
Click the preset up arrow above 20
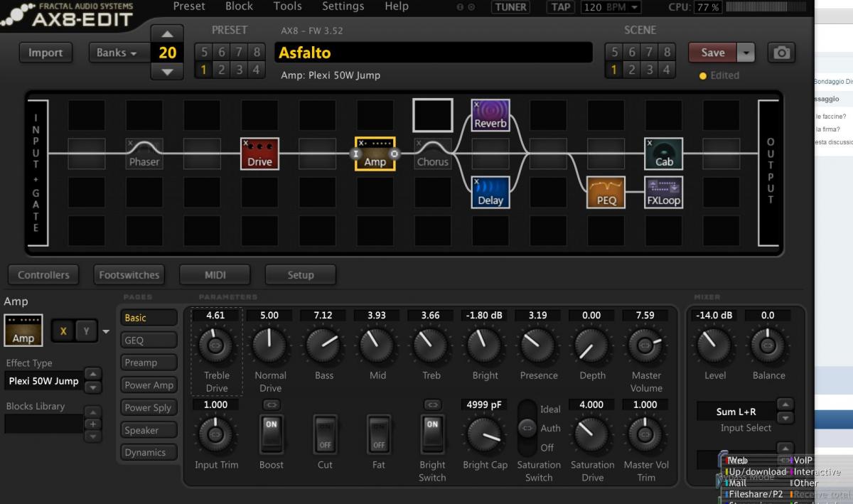(x=167, y=33)
